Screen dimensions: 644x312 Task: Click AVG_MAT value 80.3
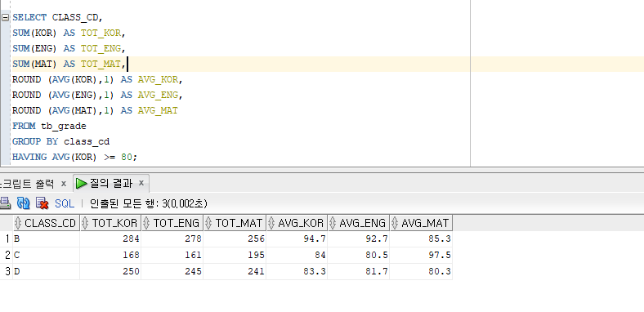click(x=421, y=271)
